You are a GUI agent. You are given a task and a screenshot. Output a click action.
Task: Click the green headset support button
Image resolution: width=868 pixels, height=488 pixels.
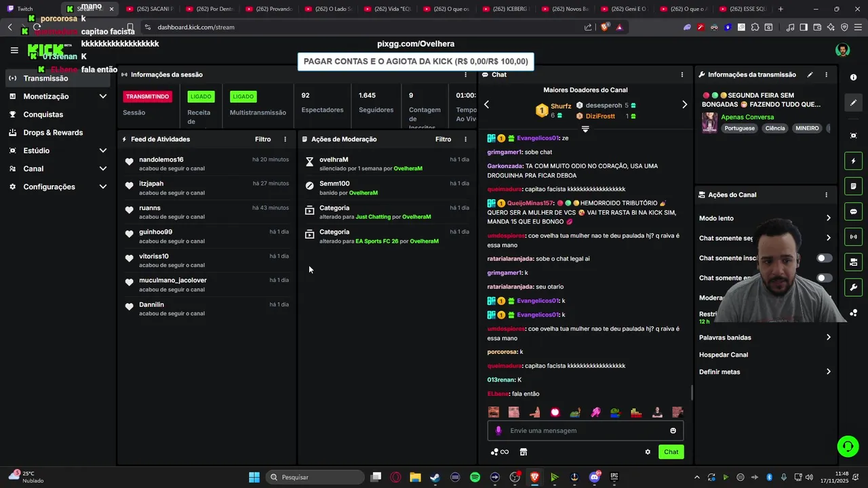(x=848, y=446)
